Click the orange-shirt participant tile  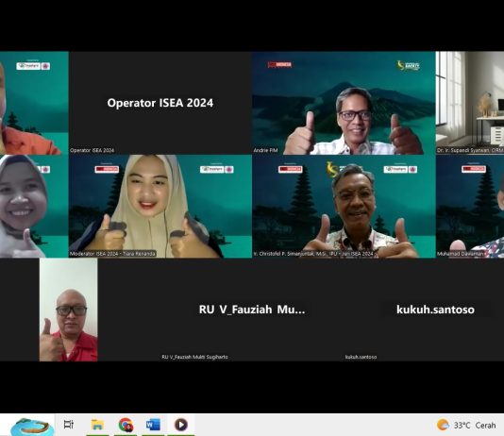pyautogui.click(x=34, y=103)
